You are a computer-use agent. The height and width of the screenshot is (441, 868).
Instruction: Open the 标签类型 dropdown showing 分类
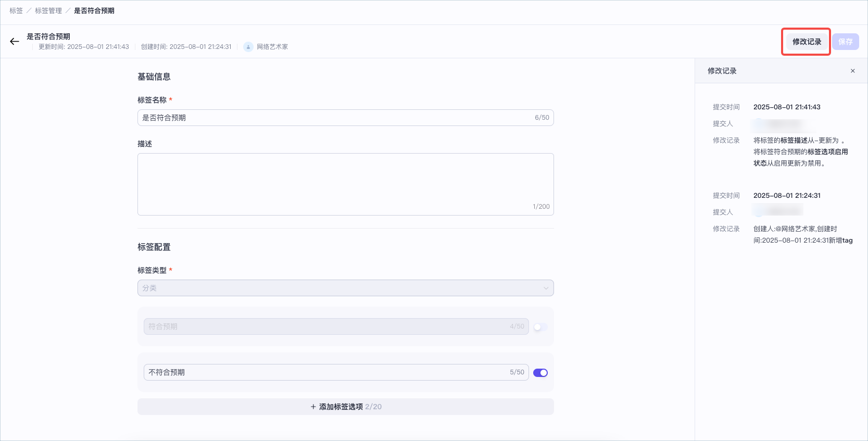click(x=346, y=288)
